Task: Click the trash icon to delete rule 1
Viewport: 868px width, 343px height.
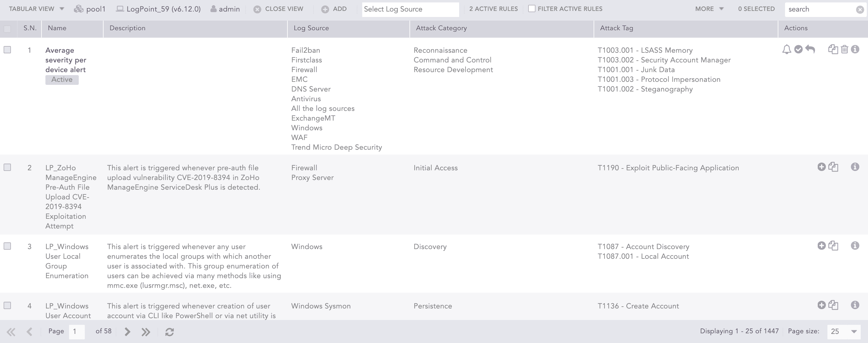Action: [x=844, y=50]
